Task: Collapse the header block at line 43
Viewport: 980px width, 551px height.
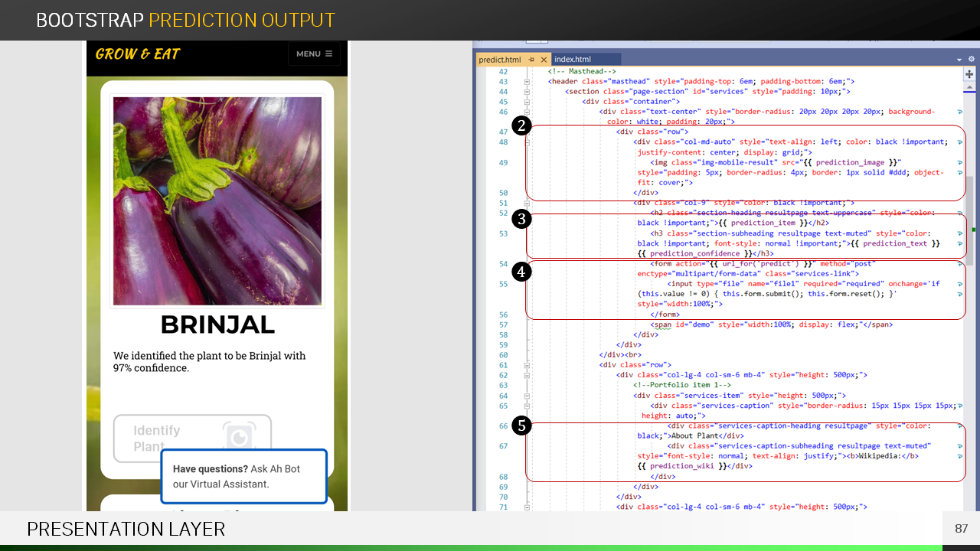Action: [x=527, y=81]
